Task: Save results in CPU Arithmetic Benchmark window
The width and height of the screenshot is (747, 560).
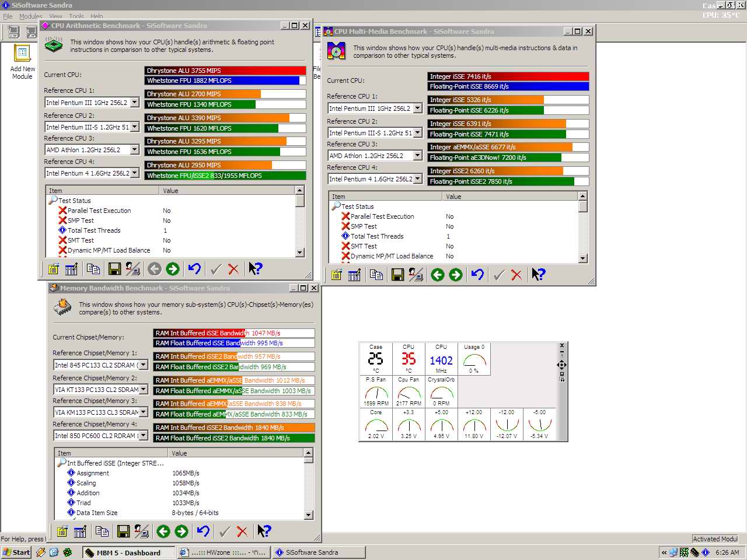Action: 115,269
